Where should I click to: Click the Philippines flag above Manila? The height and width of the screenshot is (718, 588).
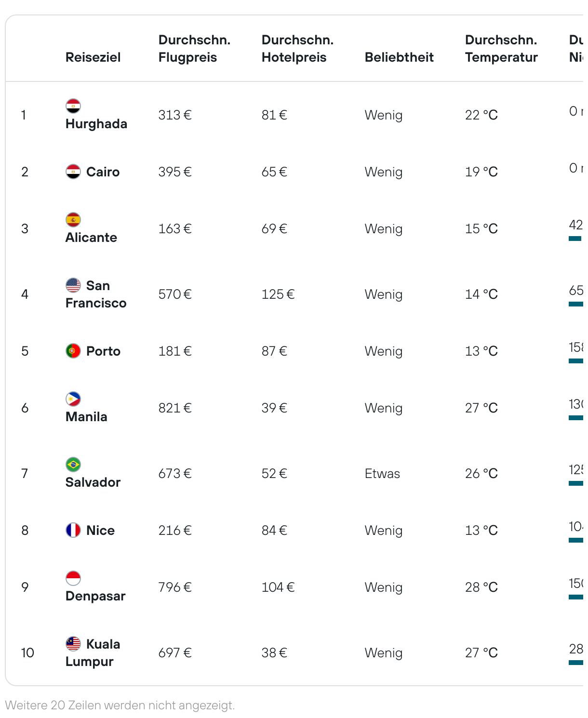tap(73, 399)
